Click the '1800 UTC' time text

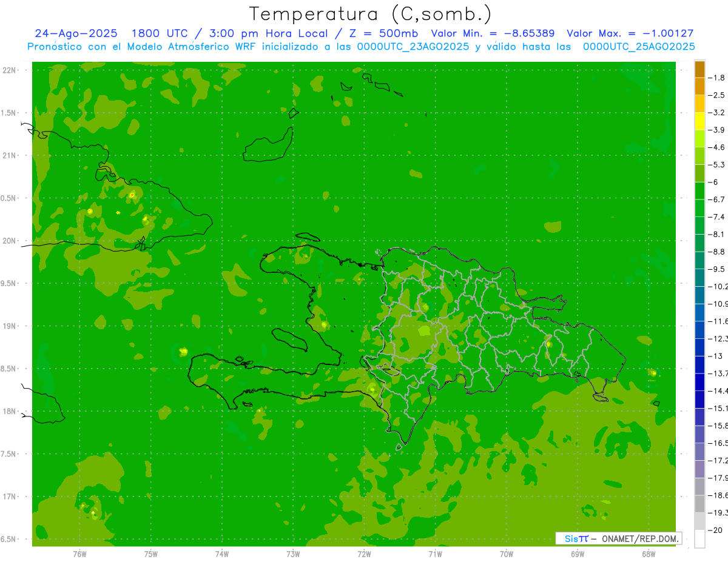(x=159, y=34)
